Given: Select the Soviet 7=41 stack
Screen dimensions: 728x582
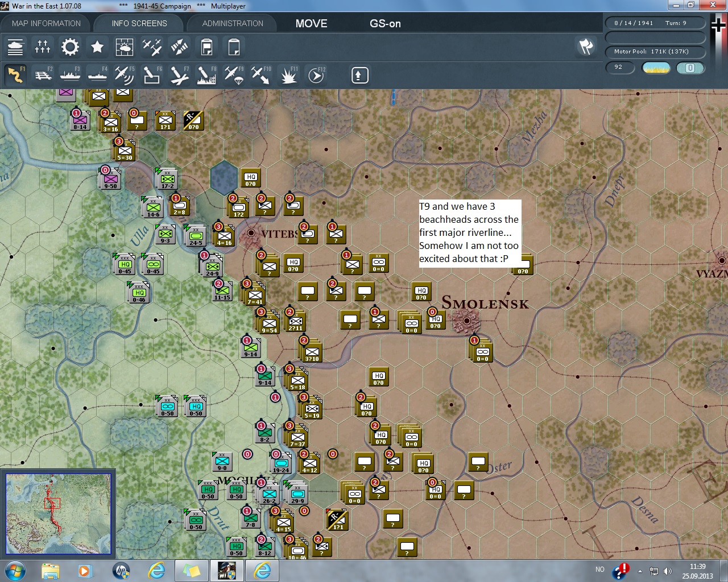Looking at the screenshot, I should [255, 294].
